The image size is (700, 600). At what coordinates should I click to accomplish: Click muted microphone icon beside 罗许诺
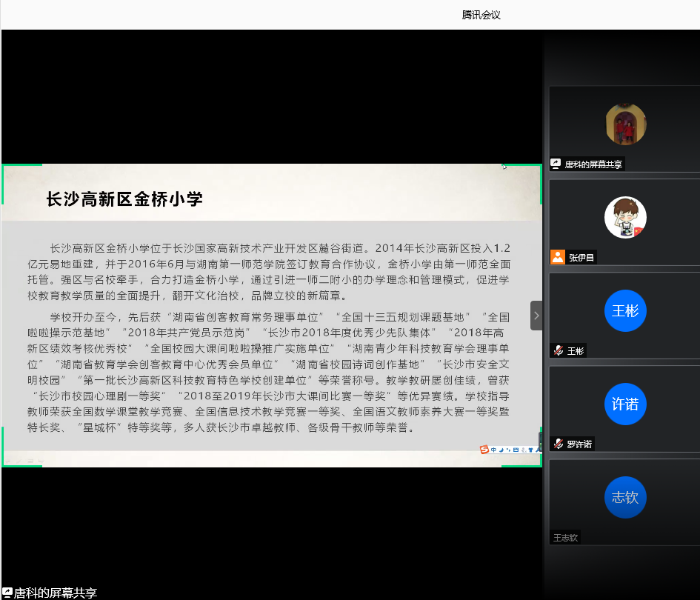pos(557,444)
